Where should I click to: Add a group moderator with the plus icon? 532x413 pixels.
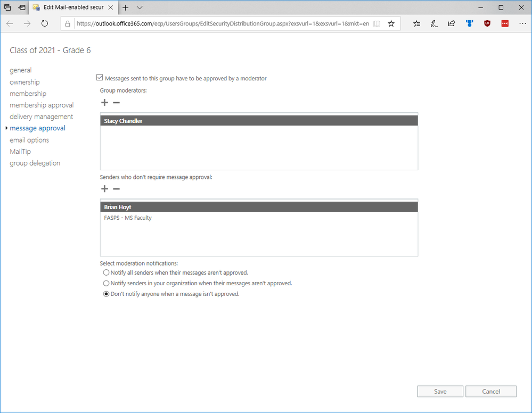tap(104, 102)
